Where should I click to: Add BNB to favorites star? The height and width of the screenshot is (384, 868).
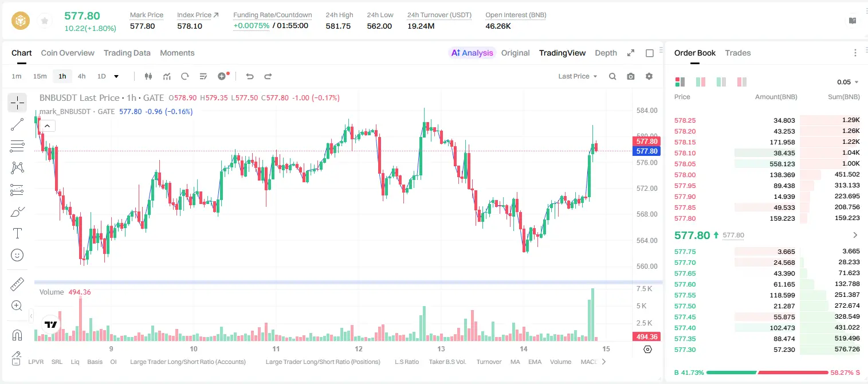click(44, 21)
